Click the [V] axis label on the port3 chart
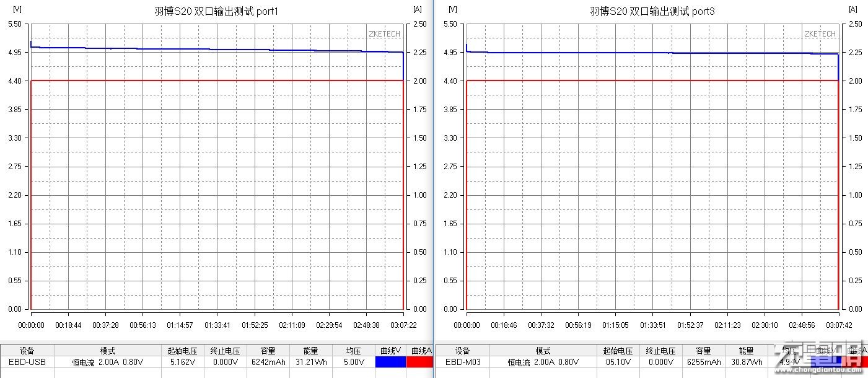868x378 pixels. click(x=453, y=9)
